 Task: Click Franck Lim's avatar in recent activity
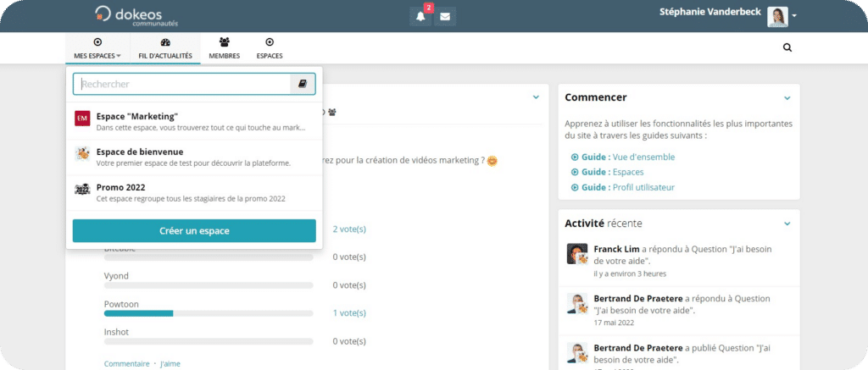[x=576, y=254]
